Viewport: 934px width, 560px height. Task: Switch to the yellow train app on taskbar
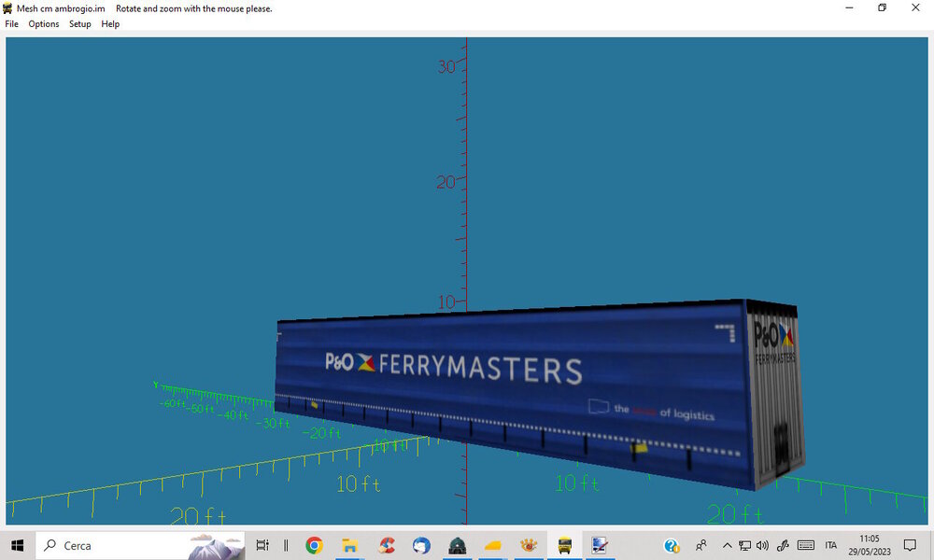565,545
